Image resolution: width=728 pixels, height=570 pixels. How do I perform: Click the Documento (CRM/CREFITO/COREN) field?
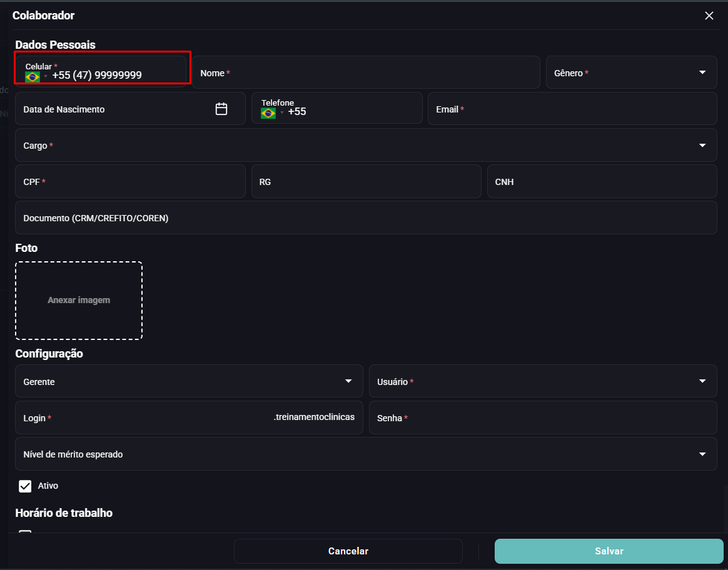click(x=366, y=217)
